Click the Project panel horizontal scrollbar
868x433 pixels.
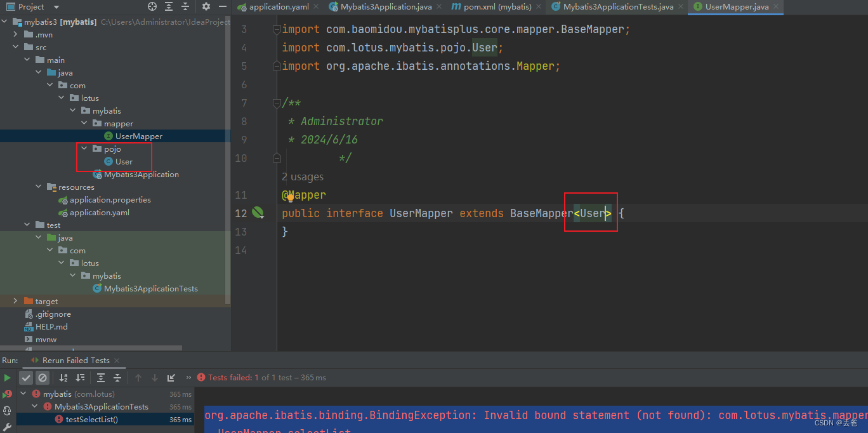pos(91,349)
